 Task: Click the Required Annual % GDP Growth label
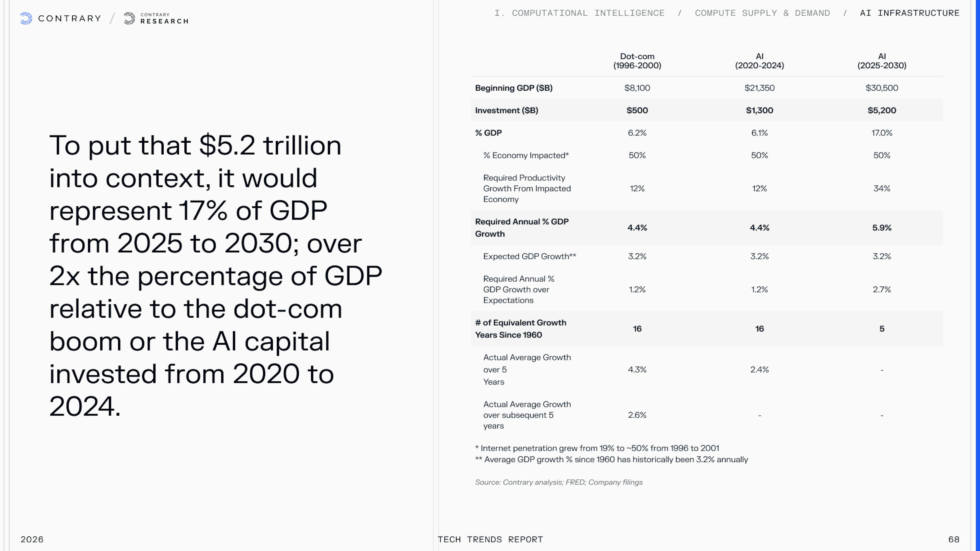coord(522,227)
